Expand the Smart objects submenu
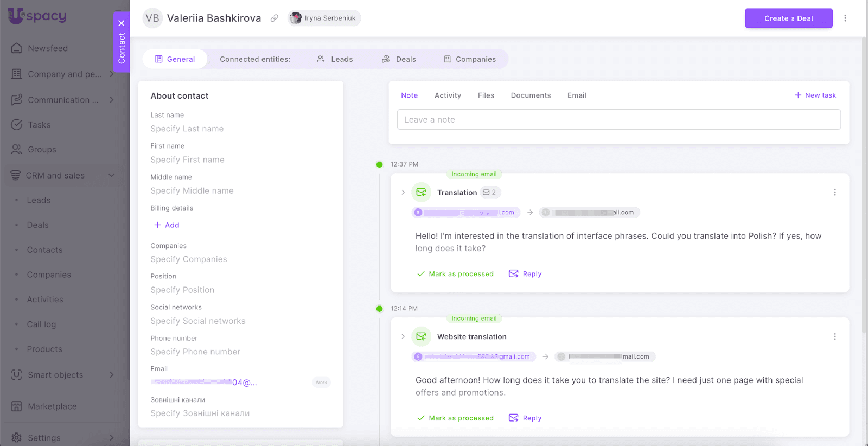 pos(112,375)
